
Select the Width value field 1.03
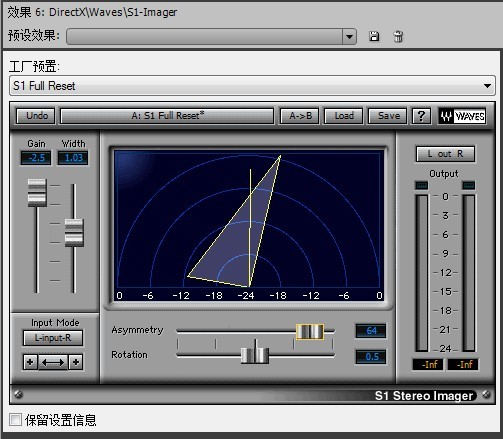(73, 158)
